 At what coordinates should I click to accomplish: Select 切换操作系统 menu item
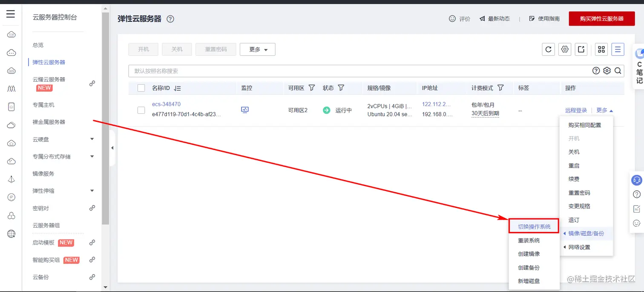(534, 227)
